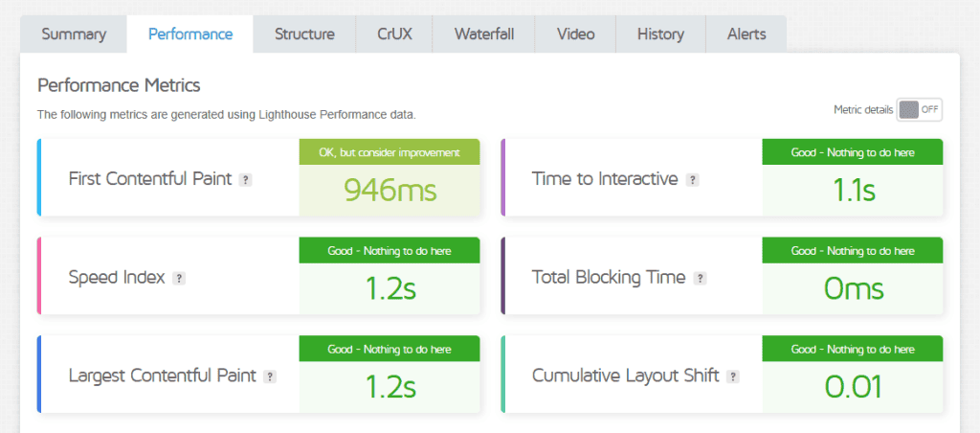Image resolution: width=980 pixels, height=433 pixels.
Task: Open the CrUX tab
Action: click(394, 34)
